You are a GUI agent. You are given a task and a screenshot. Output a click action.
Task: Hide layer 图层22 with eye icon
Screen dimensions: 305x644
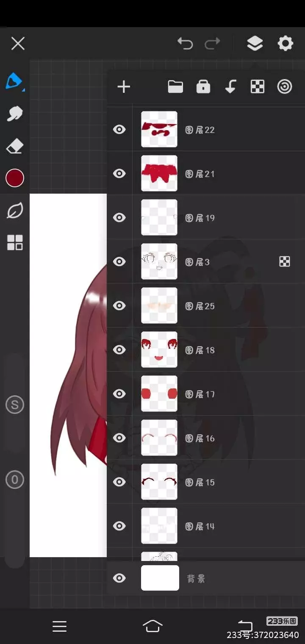(x=119, y=129)
